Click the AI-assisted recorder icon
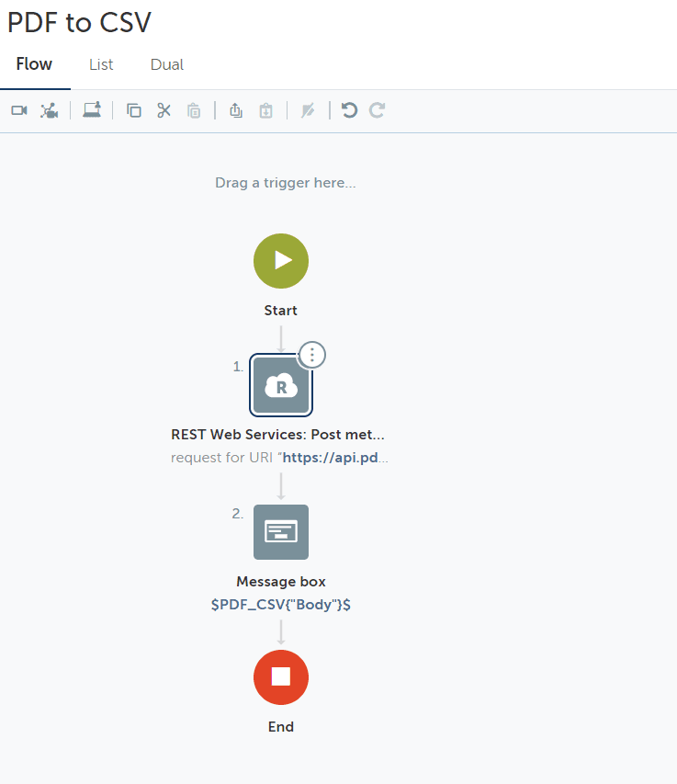677x784 pixels. point(50,110)
